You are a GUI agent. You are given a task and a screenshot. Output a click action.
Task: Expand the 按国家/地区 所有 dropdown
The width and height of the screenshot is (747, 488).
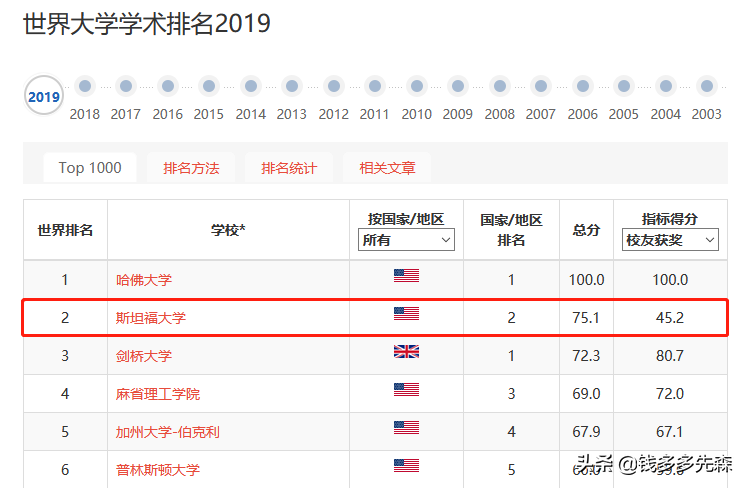point(406,240)
